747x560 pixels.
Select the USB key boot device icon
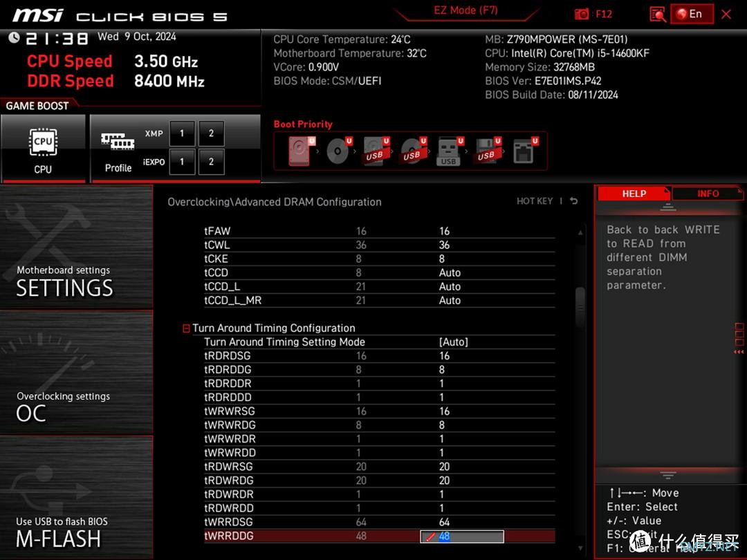point(450,151)
